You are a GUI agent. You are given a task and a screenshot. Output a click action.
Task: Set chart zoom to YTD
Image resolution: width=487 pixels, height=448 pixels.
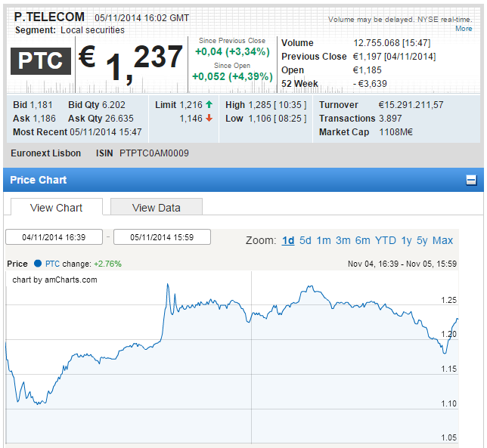point(386,240)
